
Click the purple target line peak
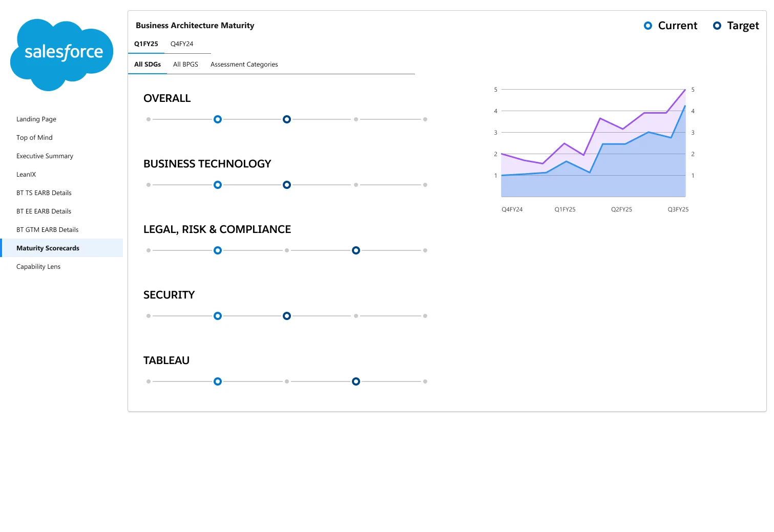pyautogui.click(x=685, y=90)
